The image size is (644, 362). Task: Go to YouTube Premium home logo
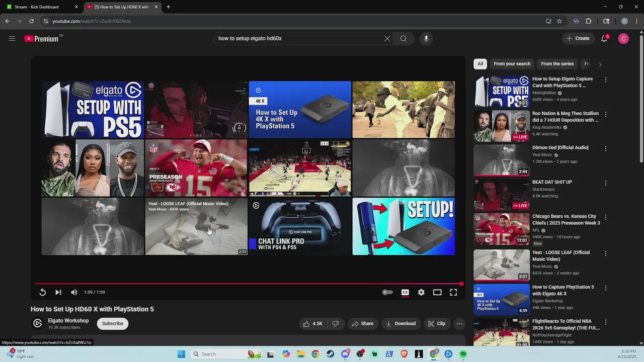point(42,39)
